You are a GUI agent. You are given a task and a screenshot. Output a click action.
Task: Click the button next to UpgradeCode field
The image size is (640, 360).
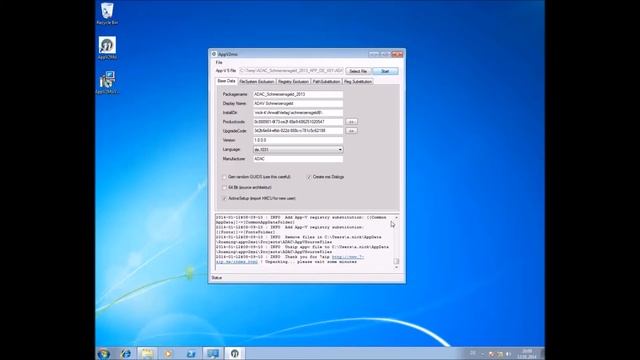coord(351,131)
